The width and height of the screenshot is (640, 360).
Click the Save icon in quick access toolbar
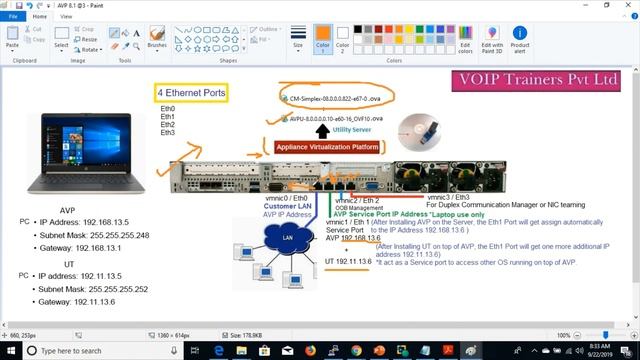tap(19, 6)
